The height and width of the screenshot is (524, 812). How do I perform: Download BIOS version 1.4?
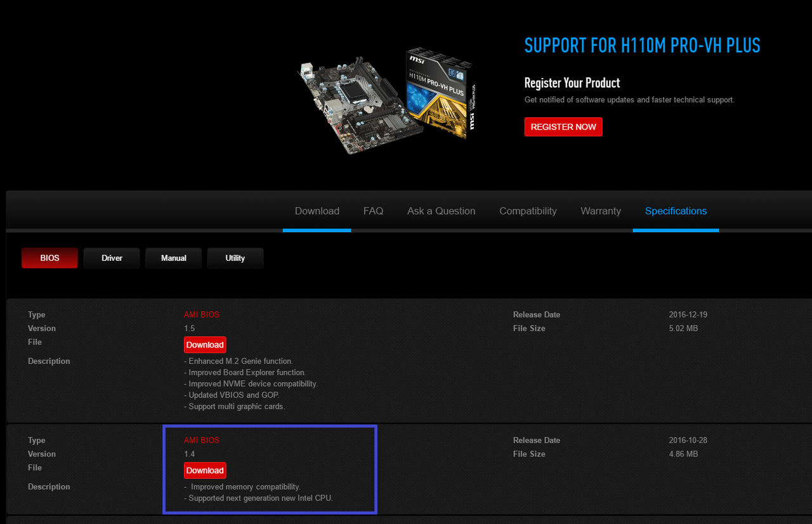pos(205,470)
